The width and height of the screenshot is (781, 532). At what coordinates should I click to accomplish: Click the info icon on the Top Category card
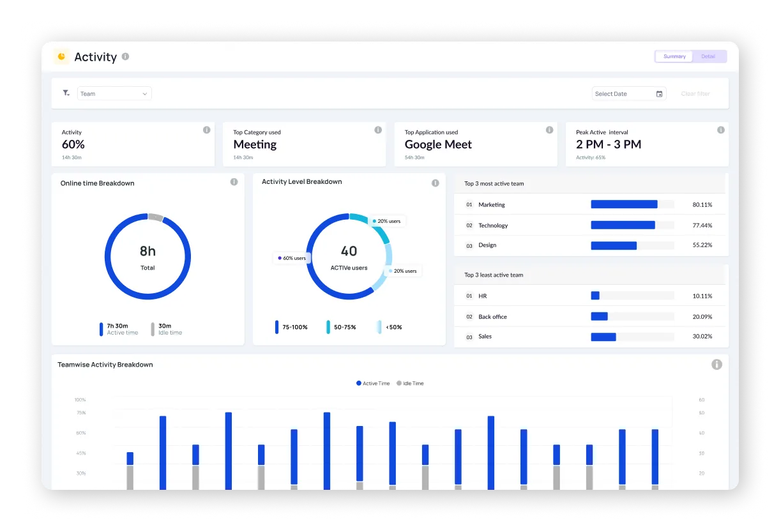click(x=377, y=130)
